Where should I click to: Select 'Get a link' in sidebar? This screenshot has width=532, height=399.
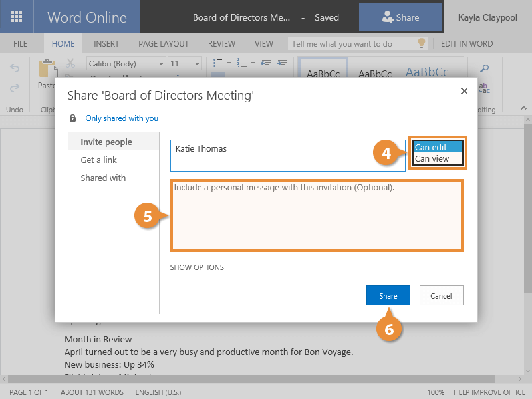[x=98, y=160]
